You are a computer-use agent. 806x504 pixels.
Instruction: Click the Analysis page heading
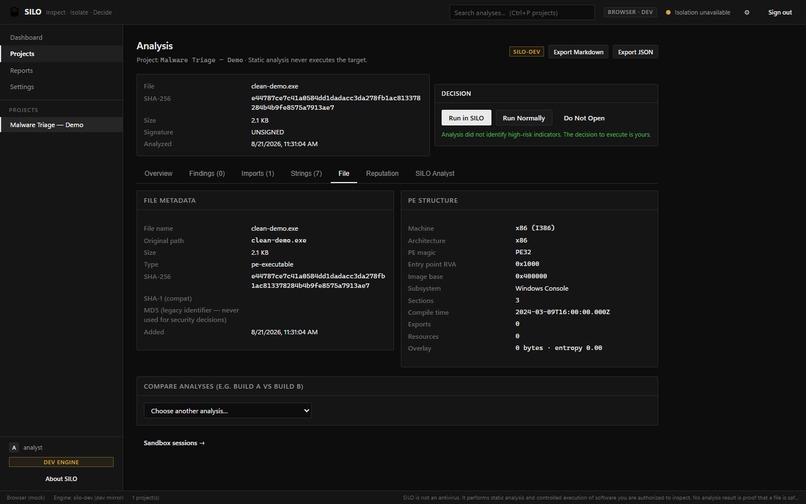[x=155, y=46]
